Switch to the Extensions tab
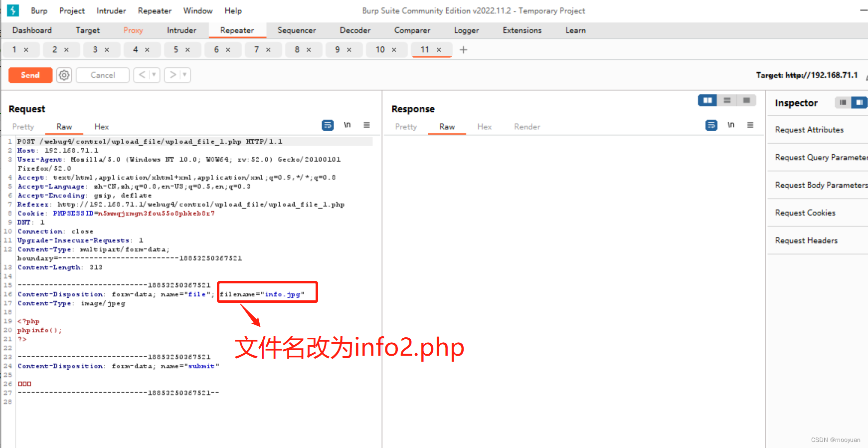 click(x=522, y=30)
